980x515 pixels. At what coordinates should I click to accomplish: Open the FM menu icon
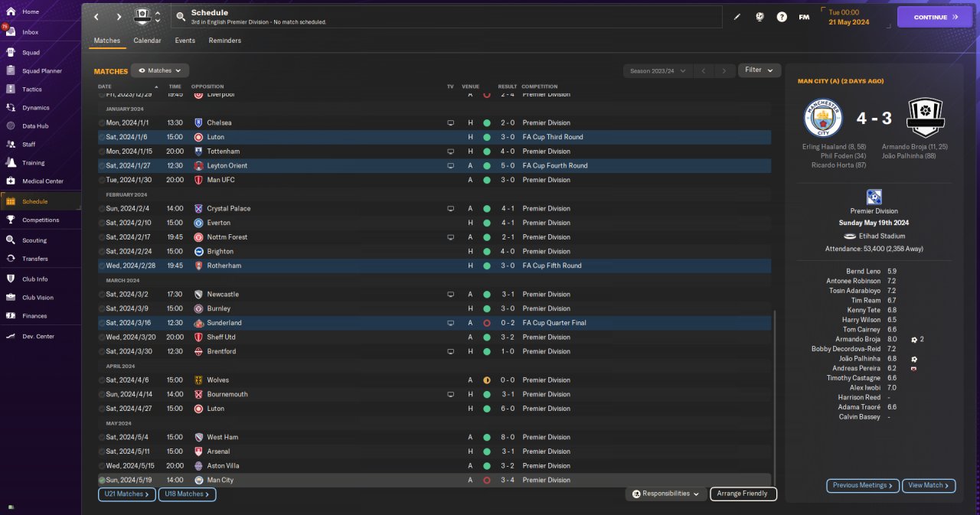[804, 17]
